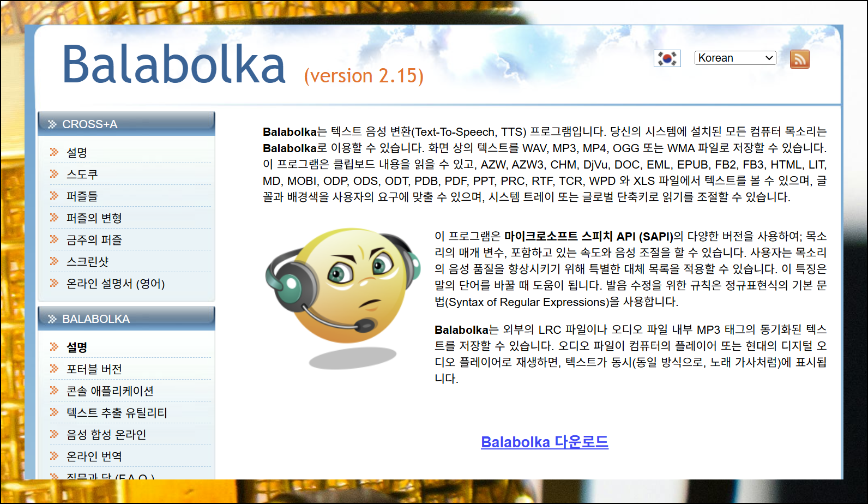Click arrow icon beside 퍼즐의 변형
This screenshot has height=504, width=868.
[54, 217]
